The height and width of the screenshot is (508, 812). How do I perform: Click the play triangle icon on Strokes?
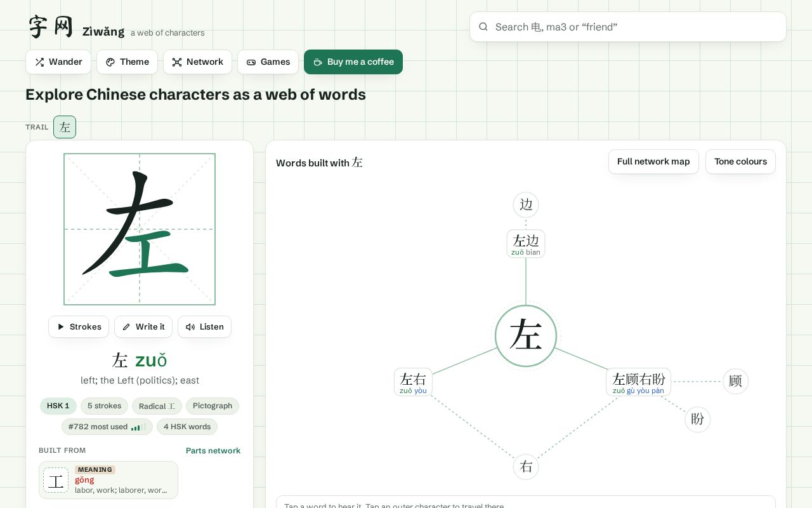(61, 327)
